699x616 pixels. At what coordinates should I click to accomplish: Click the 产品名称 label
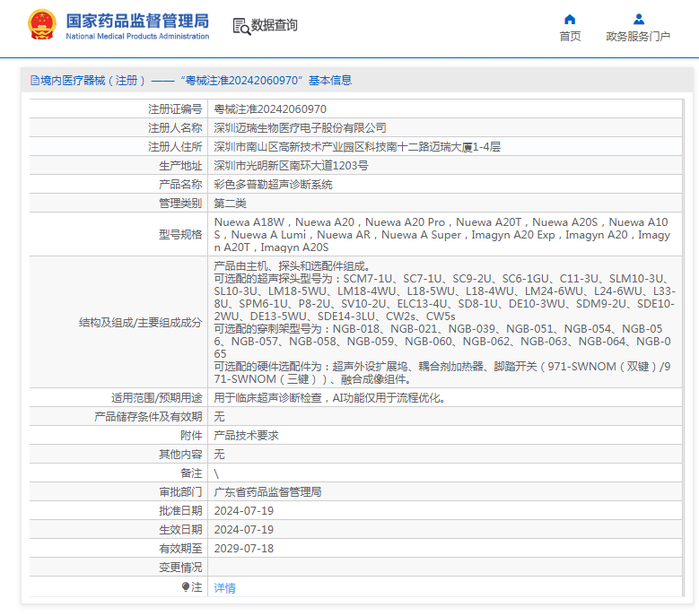pyautogui.click(x=180, y=185)
